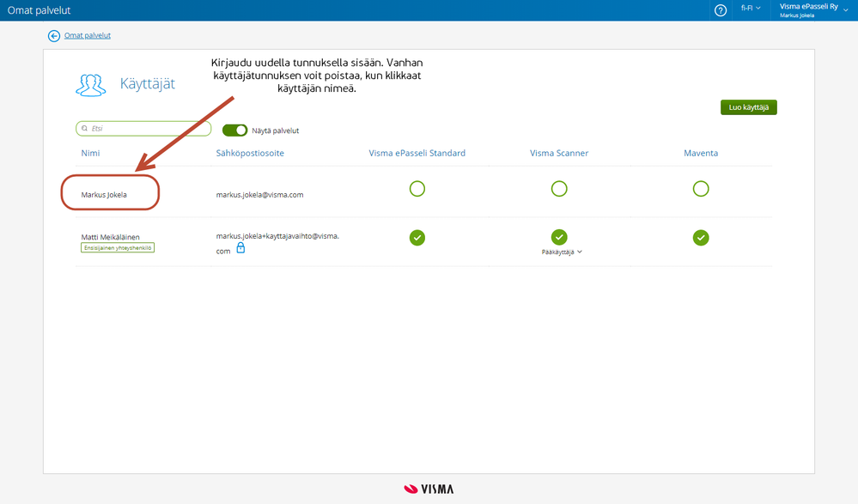
Task: Click the Visma ePasseli Standard column header
Action: 417,153
